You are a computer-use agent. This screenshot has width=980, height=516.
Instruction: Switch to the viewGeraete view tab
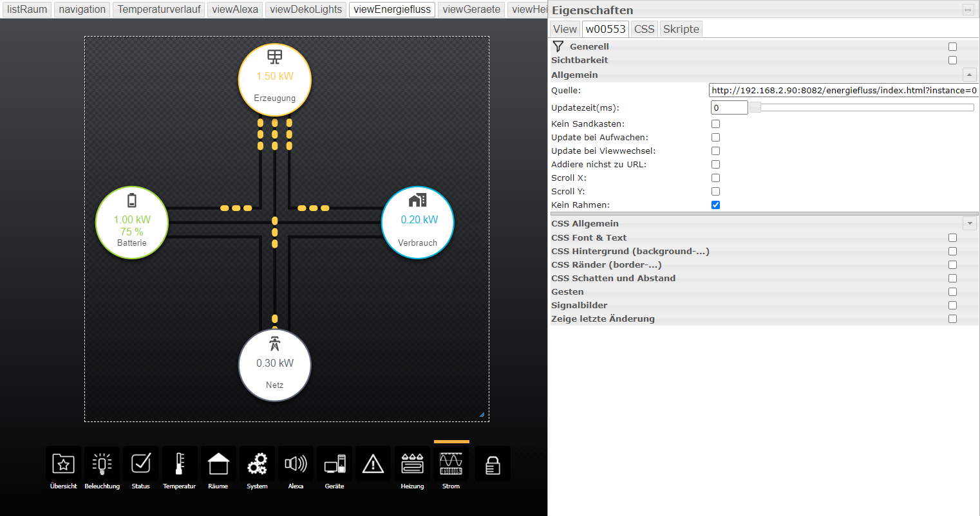pos(471,10)
